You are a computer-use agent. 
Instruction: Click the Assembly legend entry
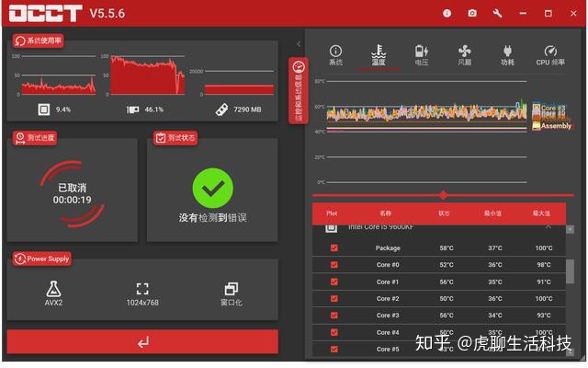552,126
